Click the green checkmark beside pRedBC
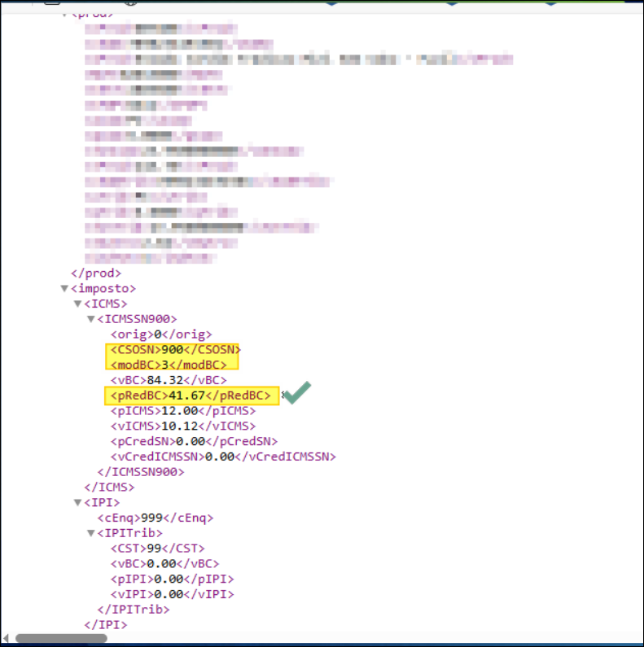 pyautogui.click(x=298, y=394)
